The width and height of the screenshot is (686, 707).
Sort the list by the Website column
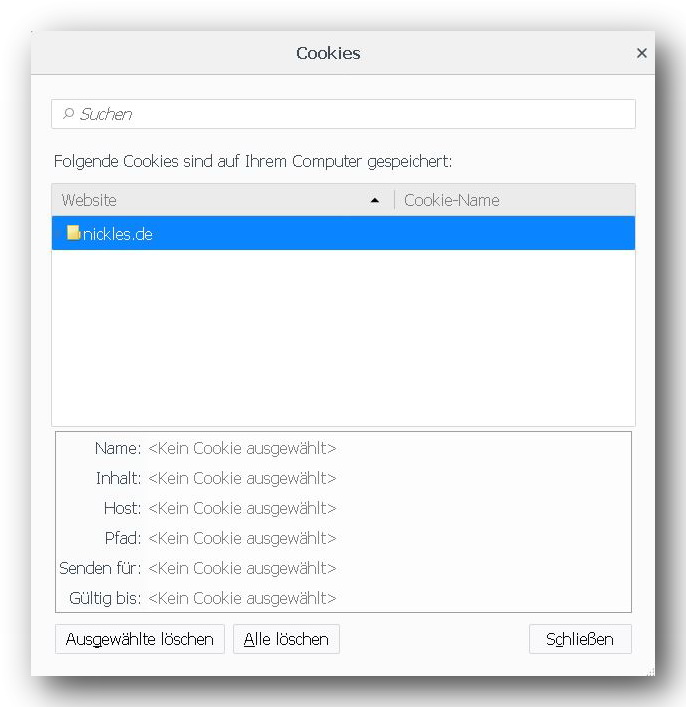(223, 200)
